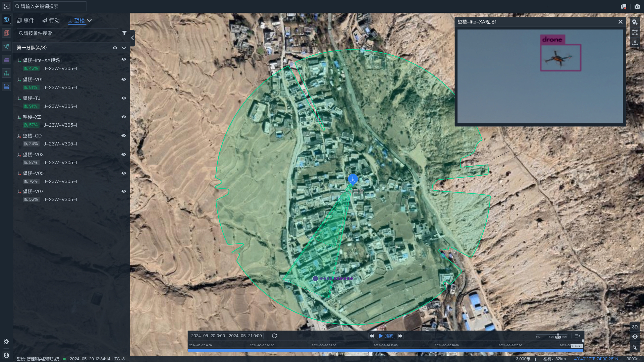
Task: Hide 望楼-V01 using its eye icon
Action: (124, 79)
